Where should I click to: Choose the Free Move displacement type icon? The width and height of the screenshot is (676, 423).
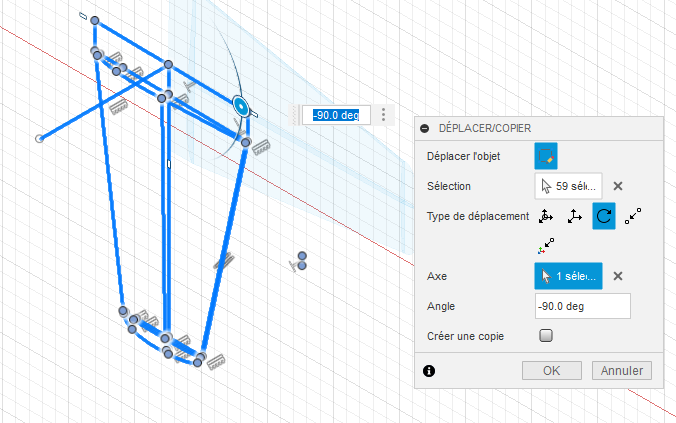pyautogui.click(x=546, y=216)
